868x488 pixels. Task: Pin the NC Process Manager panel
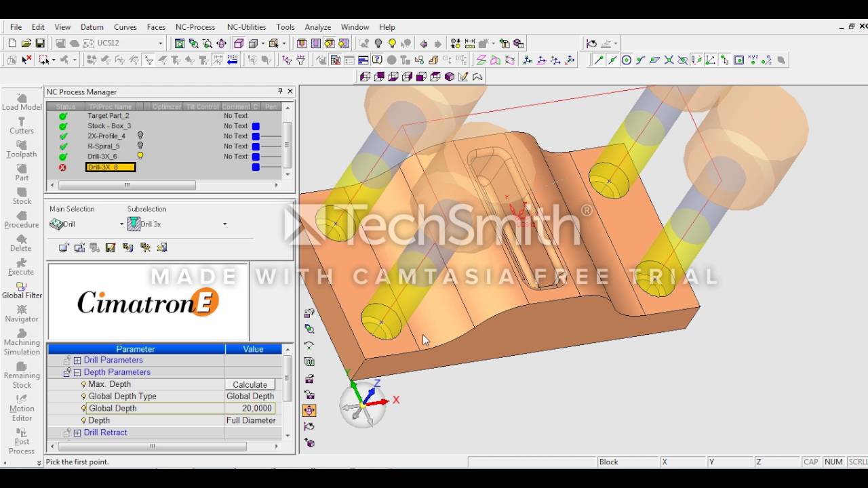[x=280, y=91]
